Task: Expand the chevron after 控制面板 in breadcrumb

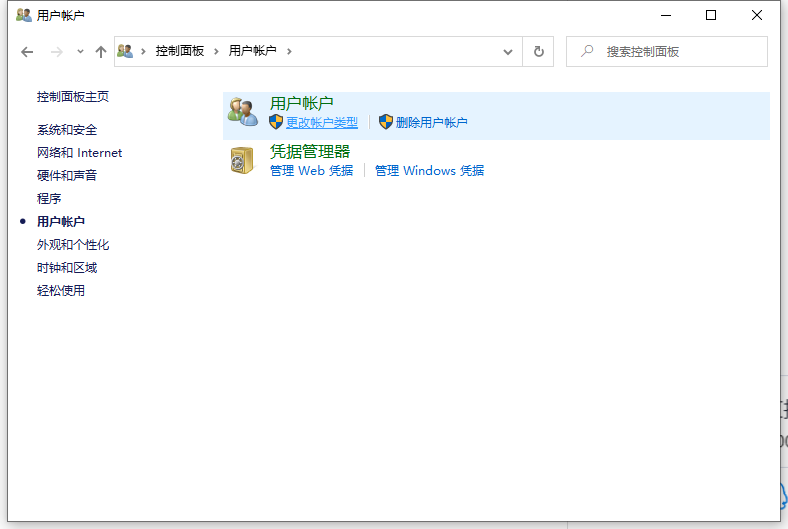Action: 215,51
